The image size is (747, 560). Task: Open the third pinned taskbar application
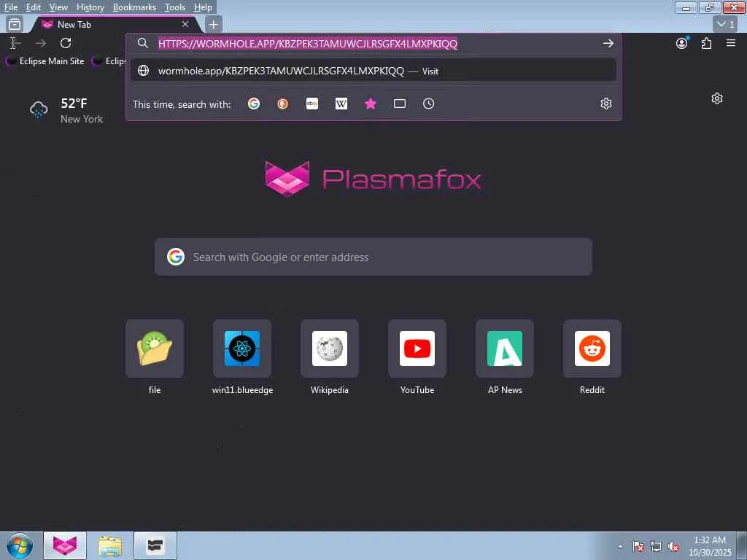155,545
